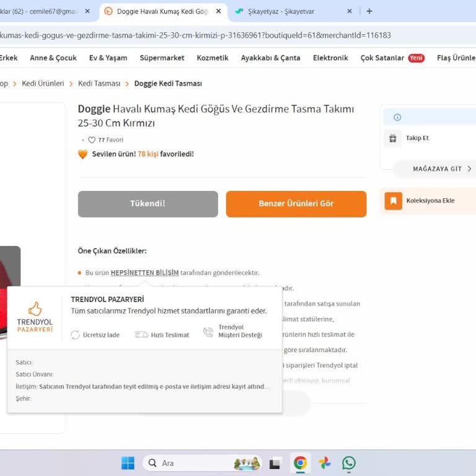476x476 pixels.
Task: Click the seller info circle icon
Action: [x=397, y=117]
